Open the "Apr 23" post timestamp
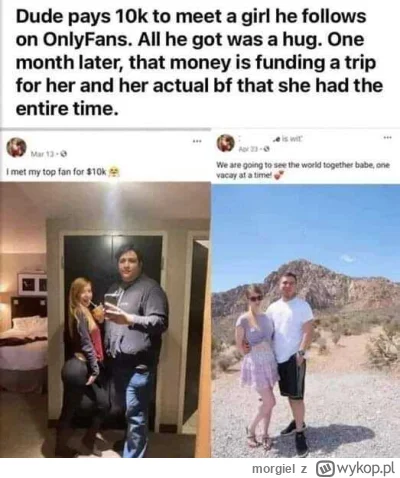Screen dimensions: 400x478 pos(250,149)
